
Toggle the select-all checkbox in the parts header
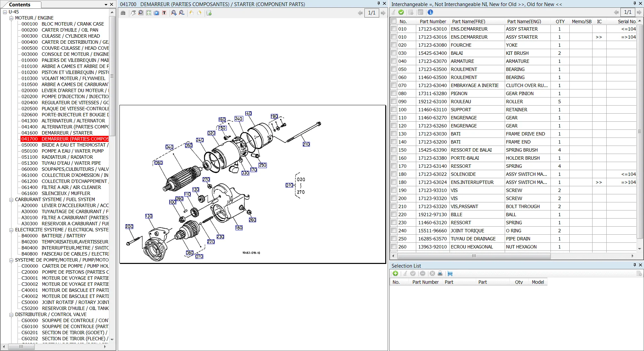(394, 21)
